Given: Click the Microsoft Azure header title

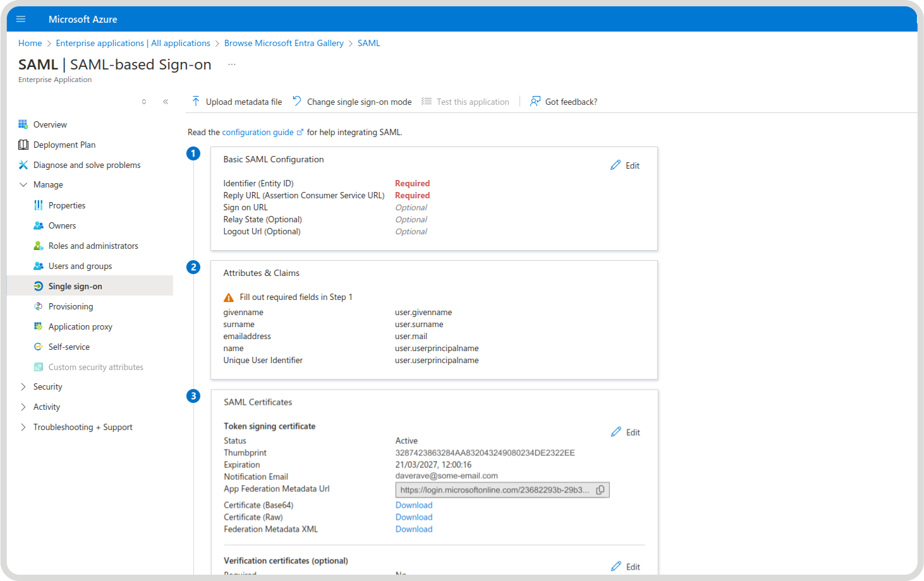Looking at the screenshot, I should [x=83, y=19].
